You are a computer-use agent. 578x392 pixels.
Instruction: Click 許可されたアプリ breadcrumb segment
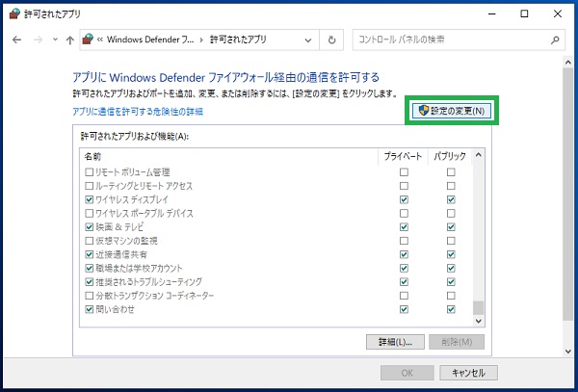click(238, 39)
